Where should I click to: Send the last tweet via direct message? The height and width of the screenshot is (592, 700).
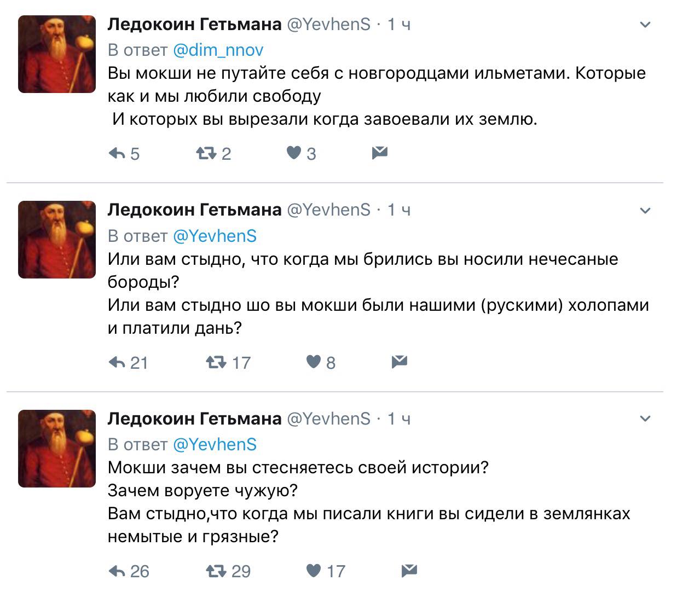click(409, 571)
